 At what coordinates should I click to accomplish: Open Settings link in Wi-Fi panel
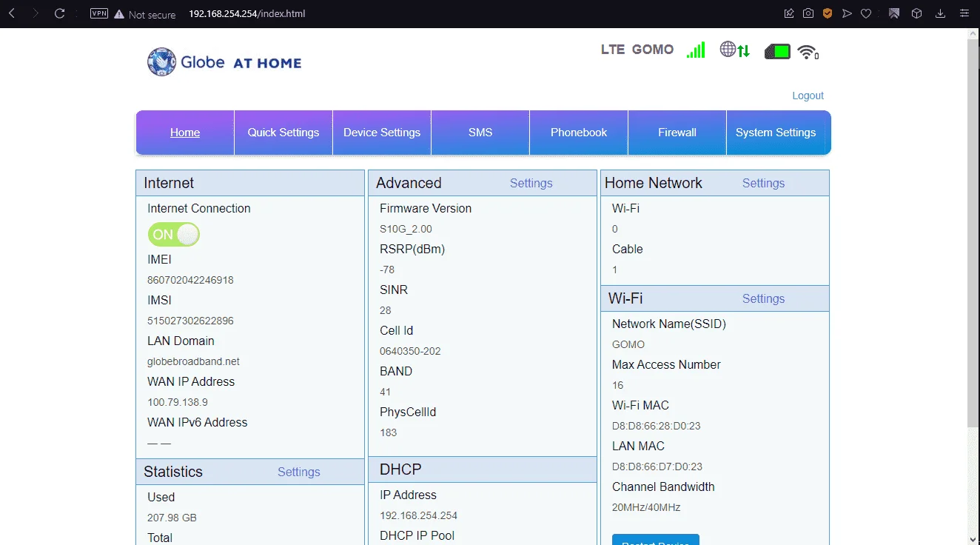(x=764, y=298)
